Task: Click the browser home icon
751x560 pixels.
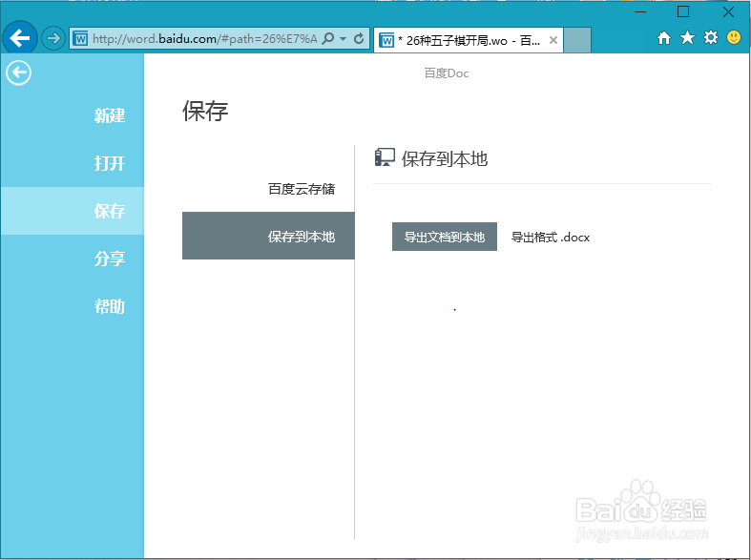Action: pos(664,38)
